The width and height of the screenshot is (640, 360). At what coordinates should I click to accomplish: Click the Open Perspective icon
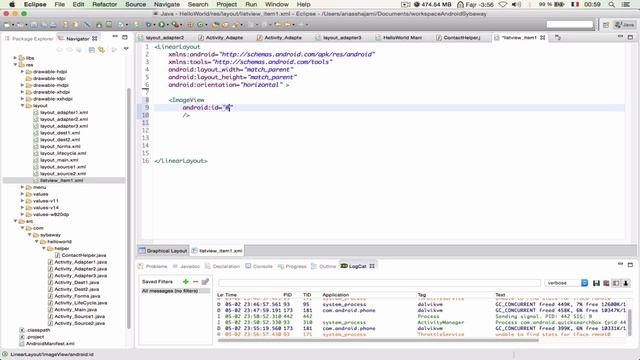(x=606, y=25)
